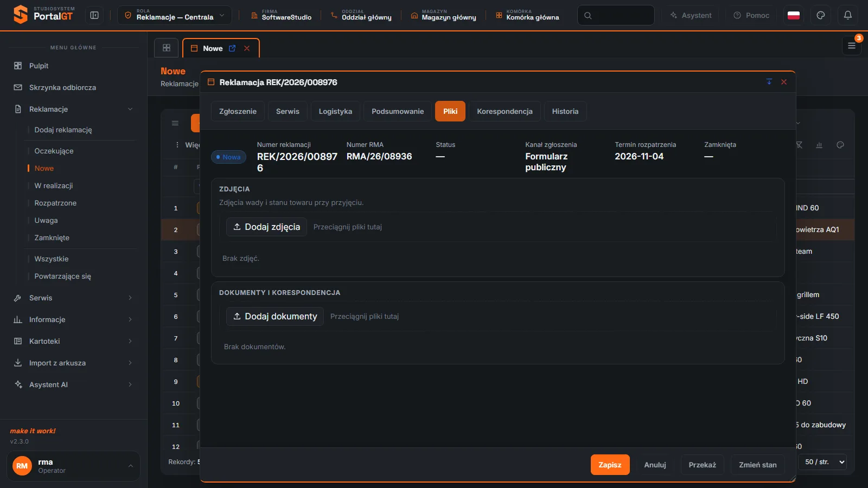
Task: Expand the Rola Reklamacje — Centrala dropdown
Action: pos(175,15)
